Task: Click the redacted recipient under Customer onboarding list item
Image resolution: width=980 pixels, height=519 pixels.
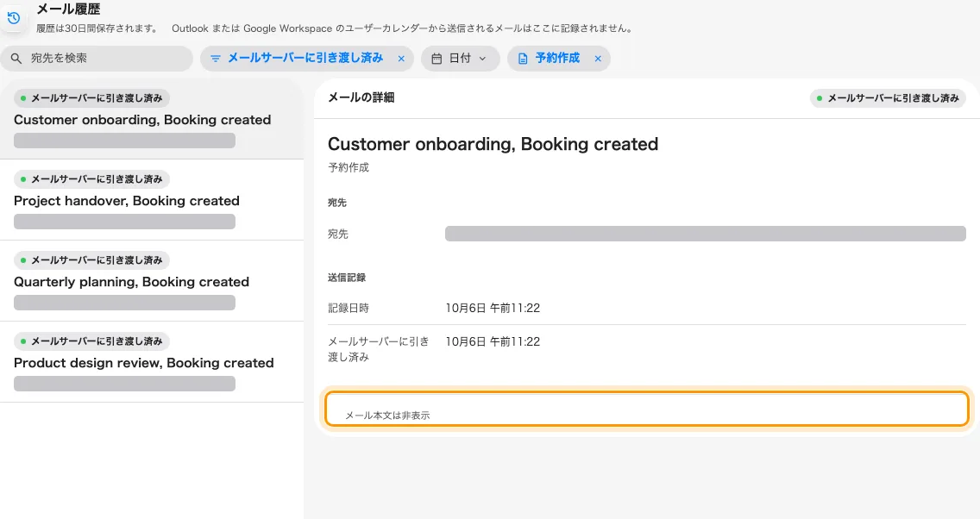Action: 124,141
